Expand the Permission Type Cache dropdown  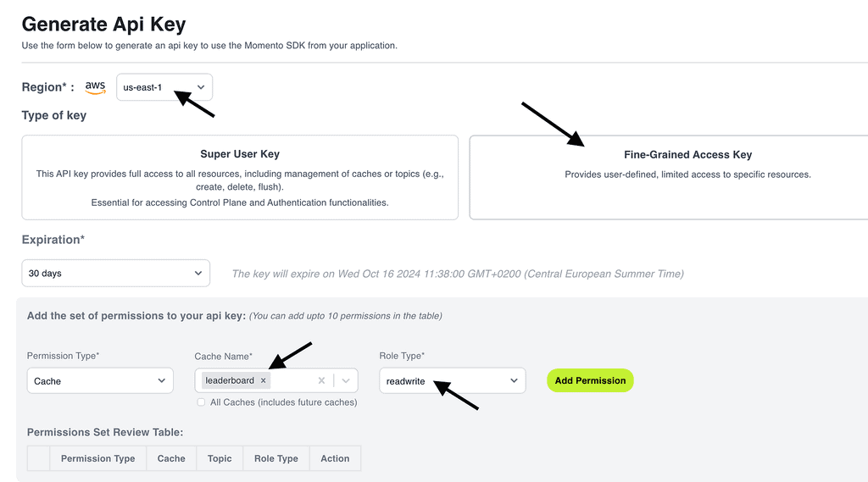pyautogui.click(x=100, y=381)
